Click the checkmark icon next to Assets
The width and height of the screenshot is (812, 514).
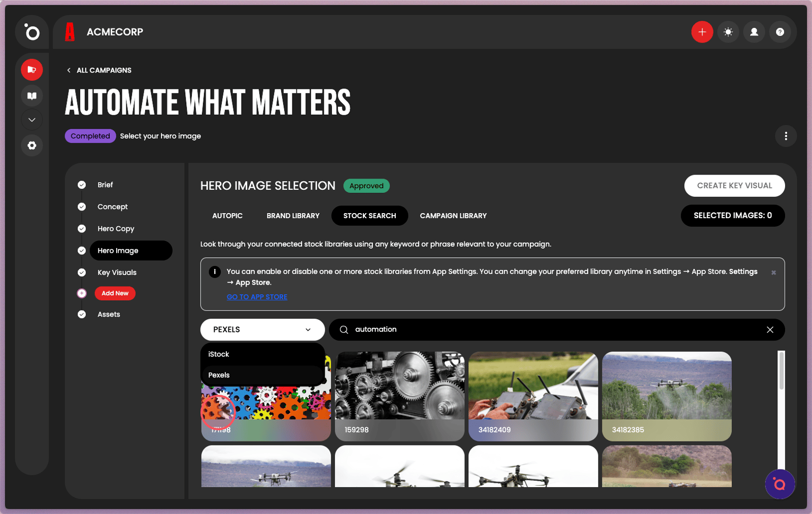coord(82,315)
